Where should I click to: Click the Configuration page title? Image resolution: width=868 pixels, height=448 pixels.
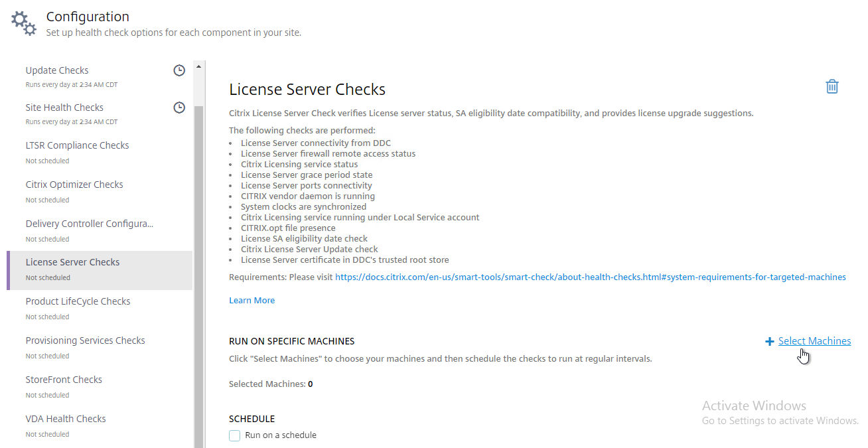(x=88, y=17)
